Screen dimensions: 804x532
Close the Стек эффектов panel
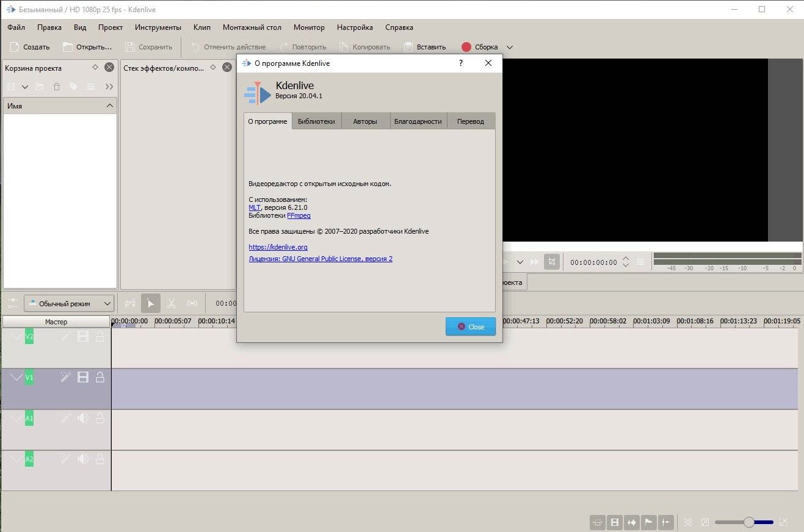[227, 68]
